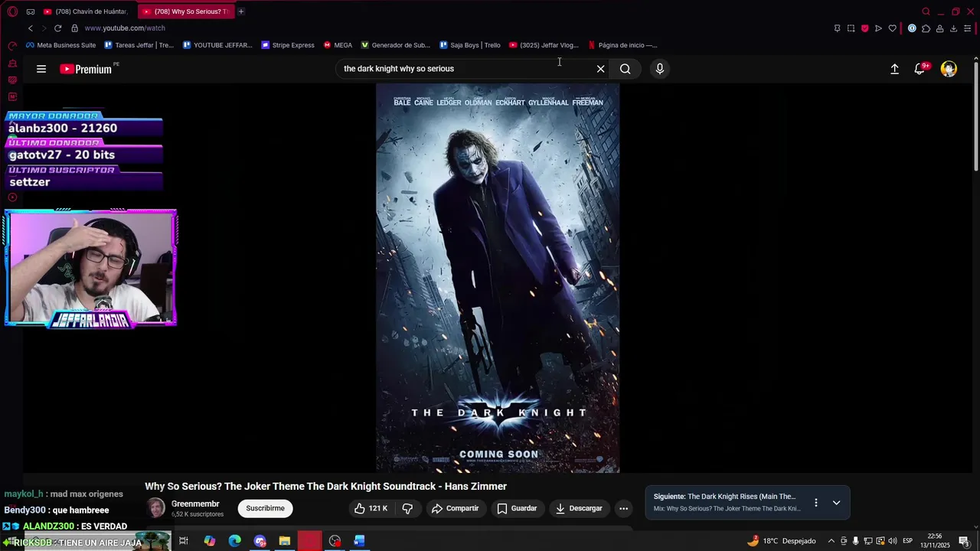
Task: Open the YouTube upload/create button
Action: 894,69
